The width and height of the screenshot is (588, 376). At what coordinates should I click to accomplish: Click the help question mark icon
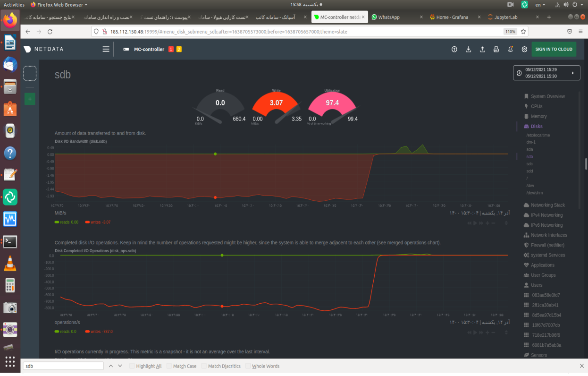454,49
